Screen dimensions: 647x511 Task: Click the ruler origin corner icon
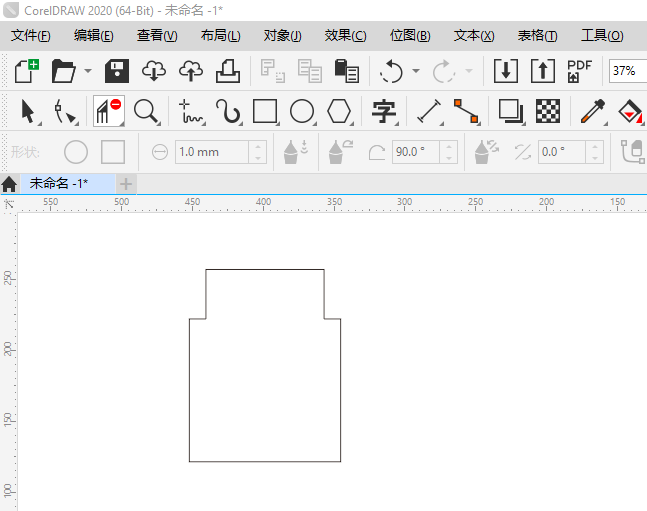point(9,203)
